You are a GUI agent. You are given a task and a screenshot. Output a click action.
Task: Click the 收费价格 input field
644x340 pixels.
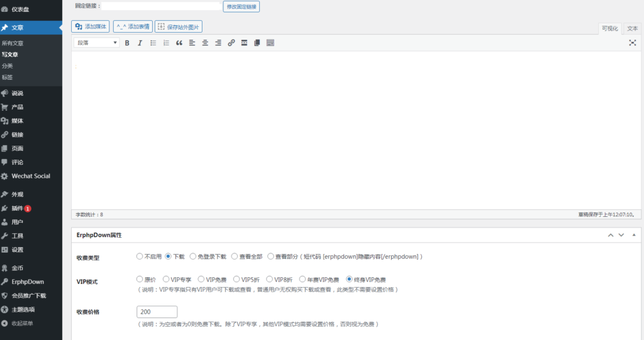(157, 312)
